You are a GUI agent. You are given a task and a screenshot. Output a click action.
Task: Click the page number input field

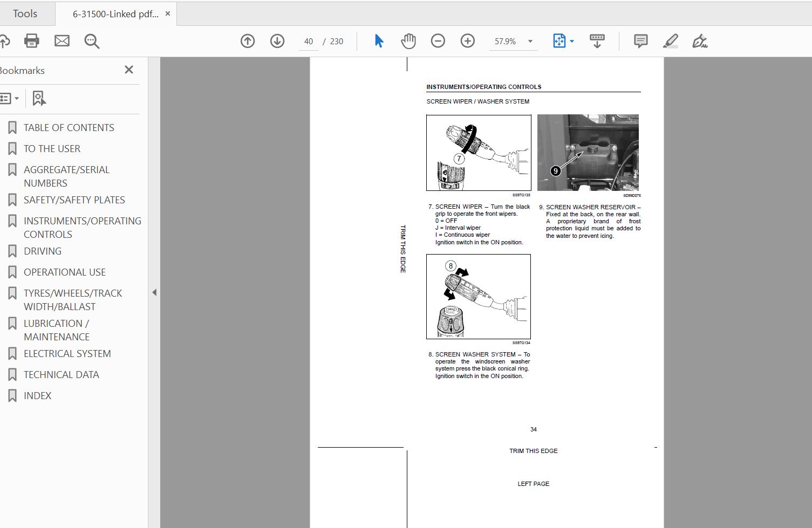coord(309,42)
